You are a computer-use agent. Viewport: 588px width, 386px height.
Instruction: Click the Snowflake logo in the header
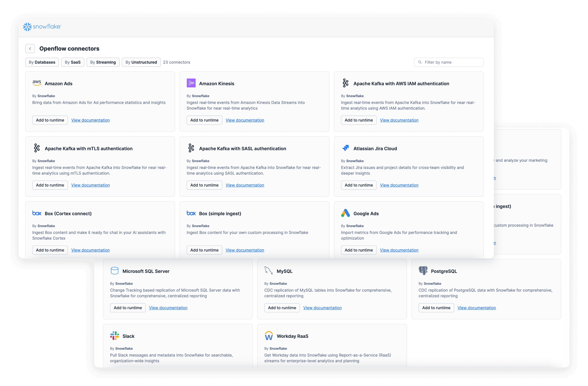point(42,27)
